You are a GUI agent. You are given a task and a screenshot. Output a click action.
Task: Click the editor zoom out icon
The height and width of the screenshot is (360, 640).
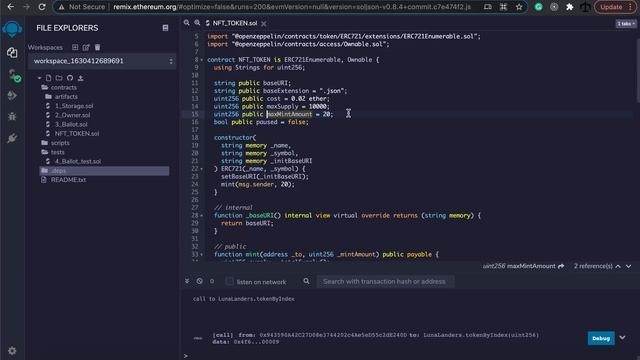click(187, 23)
